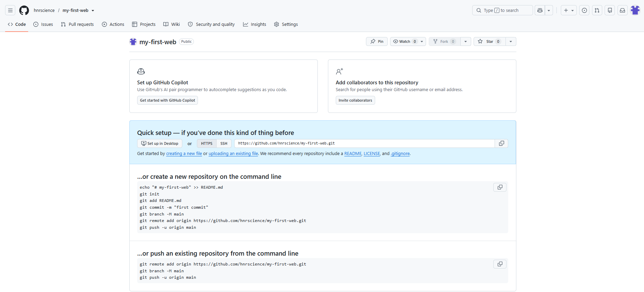Switch to the Actions tab
Screen dimensions: 644x292
(x=113, y=24)
